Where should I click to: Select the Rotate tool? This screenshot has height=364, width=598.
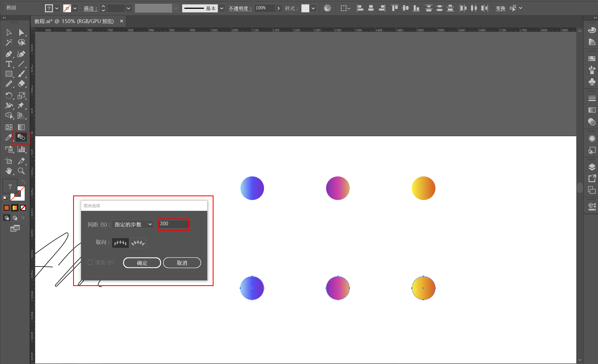(9, 96)
